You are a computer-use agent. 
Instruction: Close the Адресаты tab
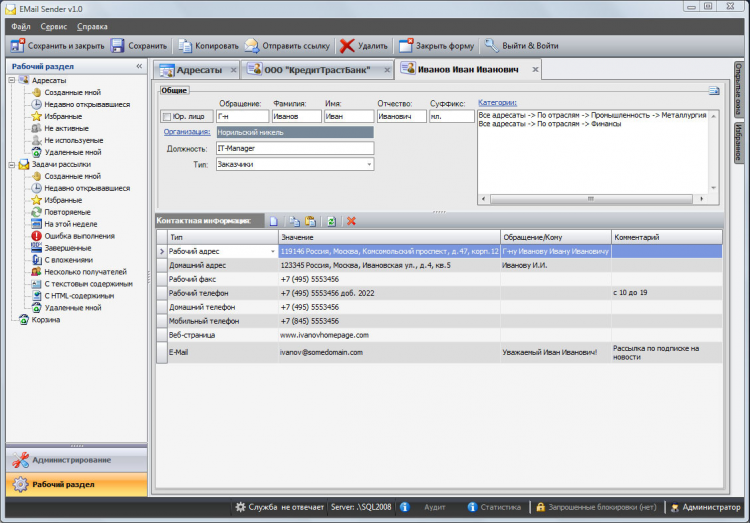click(x=233, y=70)
